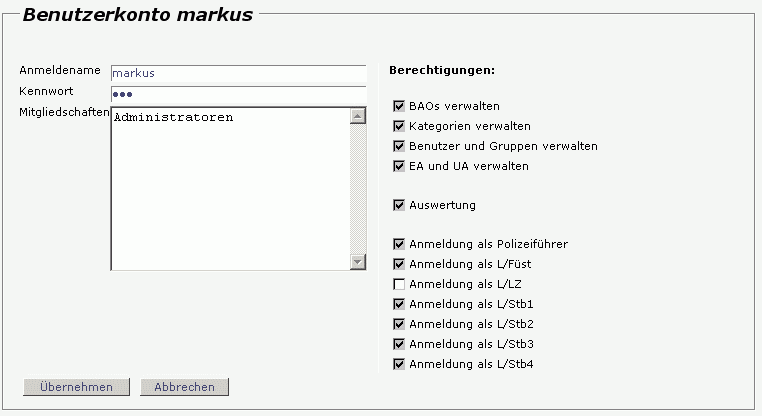Screen dimensions: 762x416
Task: Disable EA und UA verwalten
Action: coord(399,166)
